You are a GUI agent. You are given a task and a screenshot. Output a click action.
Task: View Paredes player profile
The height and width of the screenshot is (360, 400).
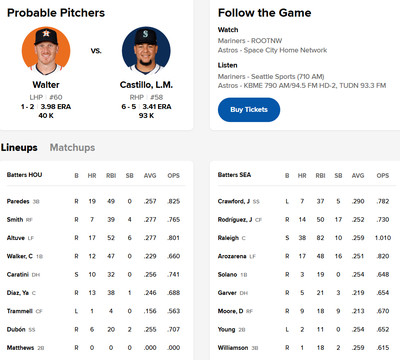coord(18,201)
